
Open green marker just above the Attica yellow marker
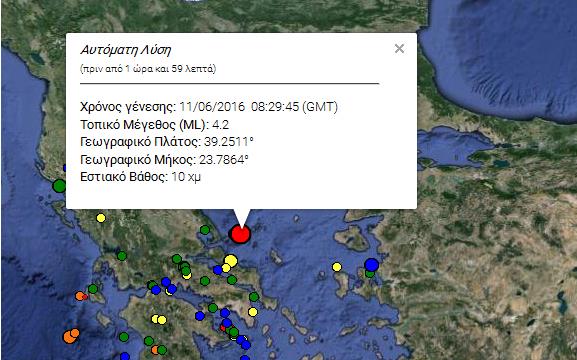tap(254, 297)
